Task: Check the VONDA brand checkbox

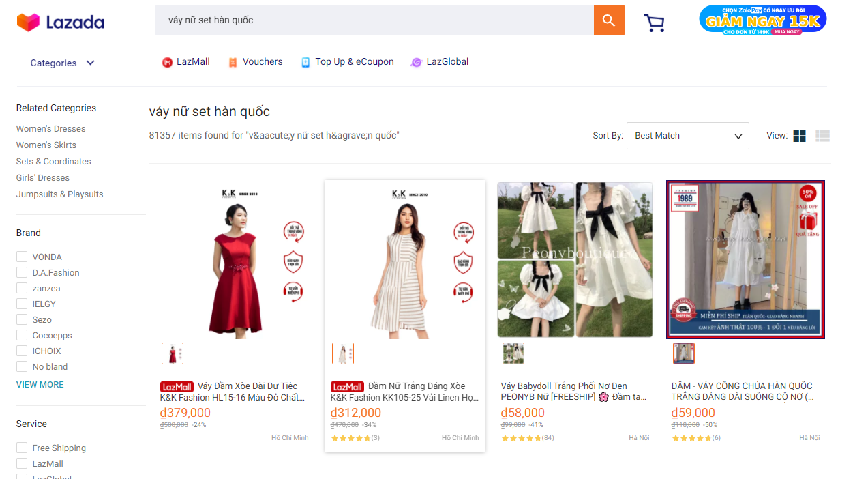Action: [22, 257]
